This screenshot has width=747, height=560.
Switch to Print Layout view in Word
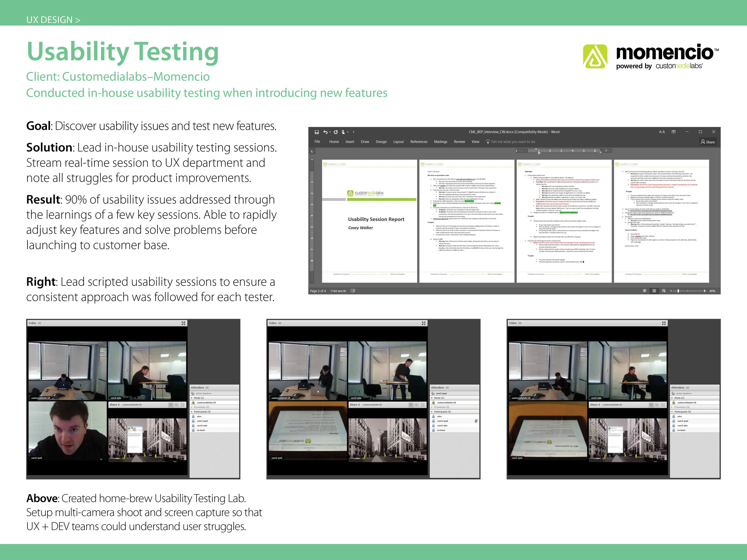654,291
